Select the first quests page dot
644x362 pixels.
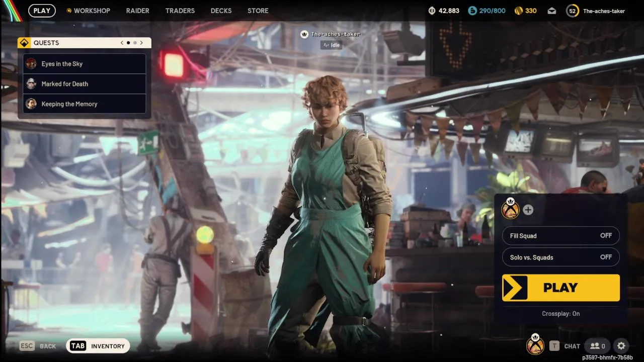click(x=128, y=43)
